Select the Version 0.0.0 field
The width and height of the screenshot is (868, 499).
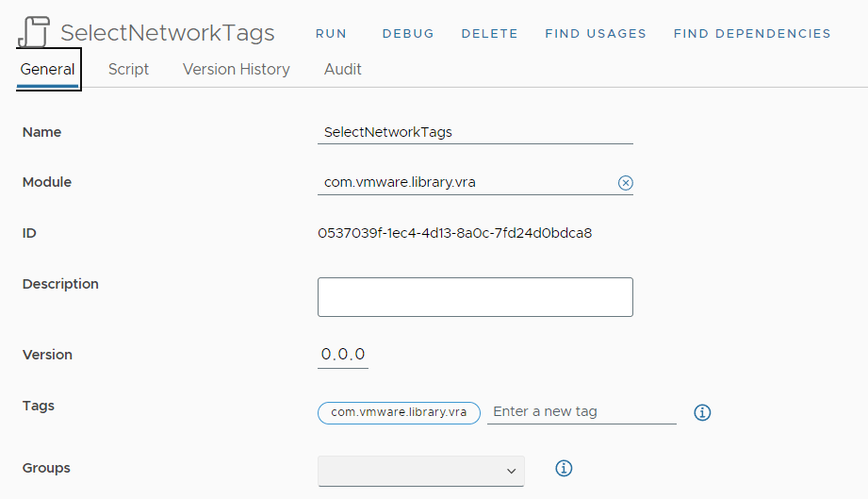(343, 355)
